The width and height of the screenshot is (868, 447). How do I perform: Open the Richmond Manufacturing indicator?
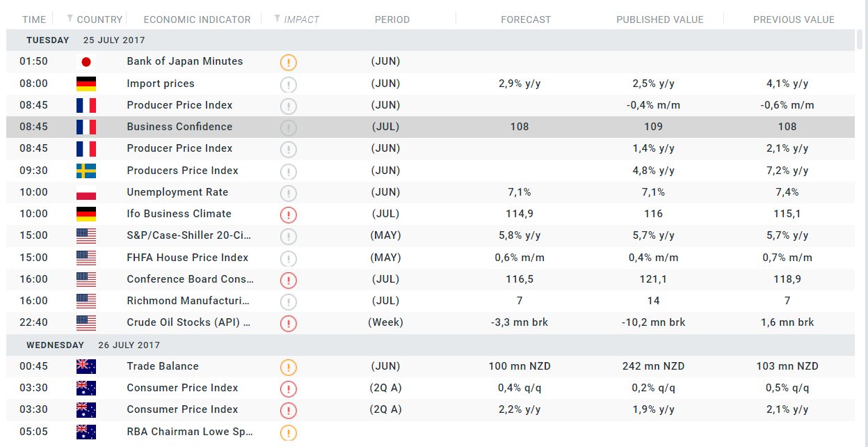(188, 301)
